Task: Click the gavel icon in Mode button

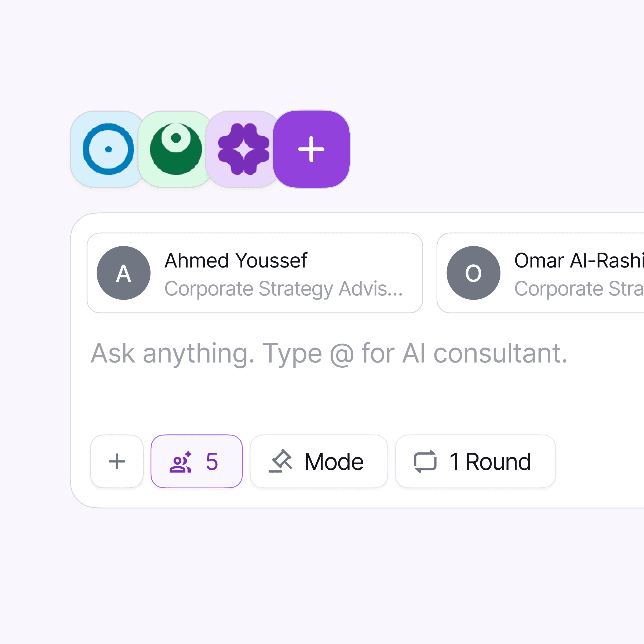Action: tap(281, 461)
